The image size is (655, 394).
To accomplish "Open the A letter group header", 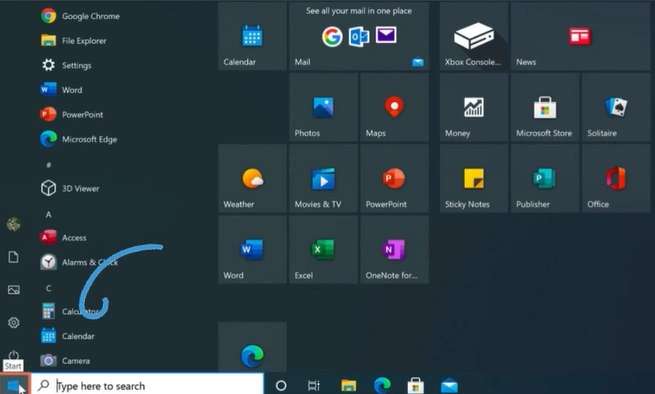I will pyautogui.click(x=48, y=214).
